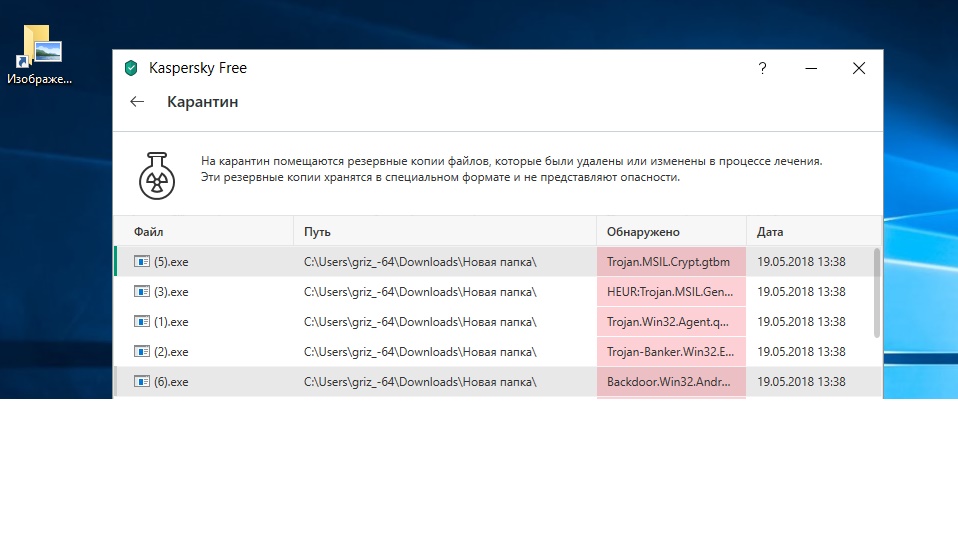The height and width of the screenshot is (540, 958).
Task: Sort by the Обнаружено column header
Action: (x=643, y=232)
